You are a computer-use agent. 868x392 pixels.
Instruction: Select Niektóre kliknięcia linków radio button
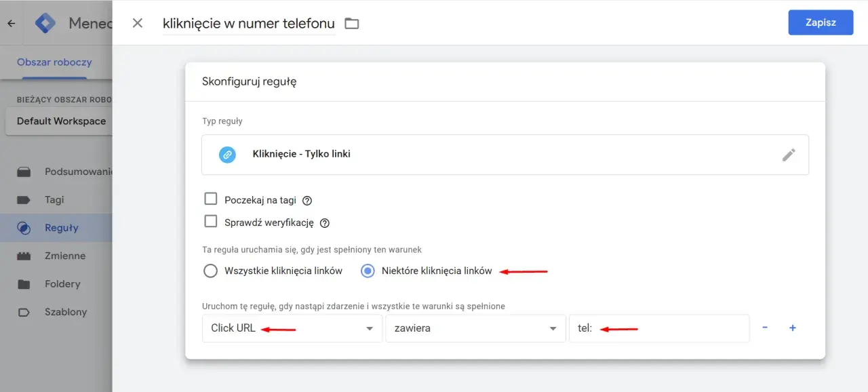[x=368, y=271]
